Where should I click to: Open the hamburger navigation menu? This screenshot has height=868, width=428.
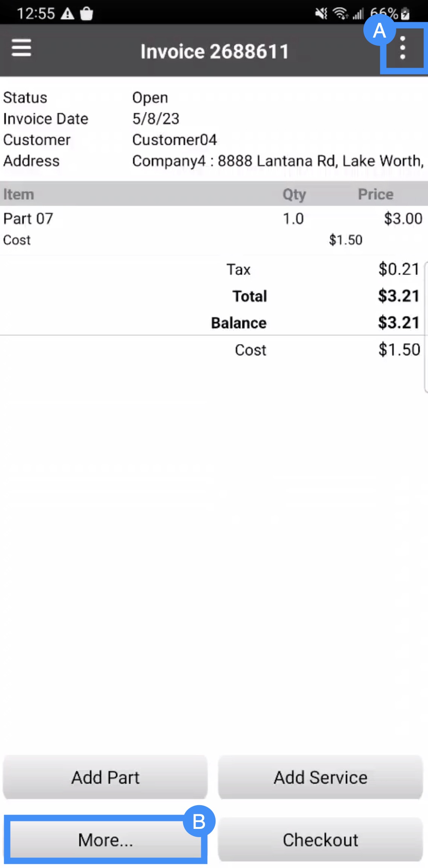coord(21,48)
